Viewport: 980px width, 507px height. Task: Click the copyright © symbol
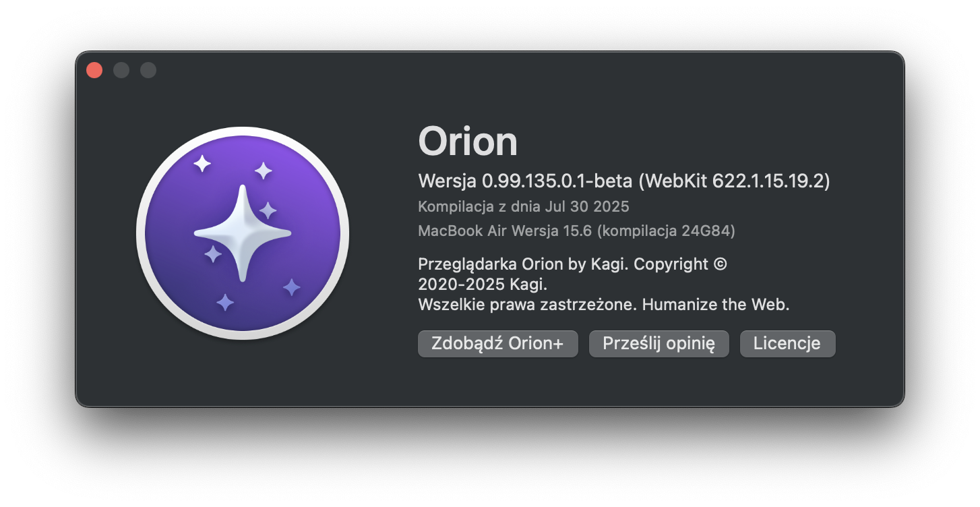720,264
